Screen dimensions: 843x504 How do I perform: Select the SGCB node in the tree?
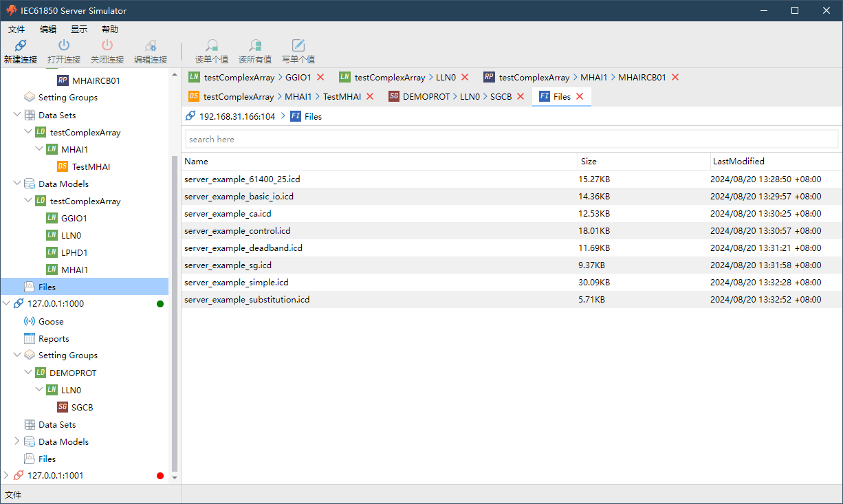pyautogui.click(x=82, y=407)
